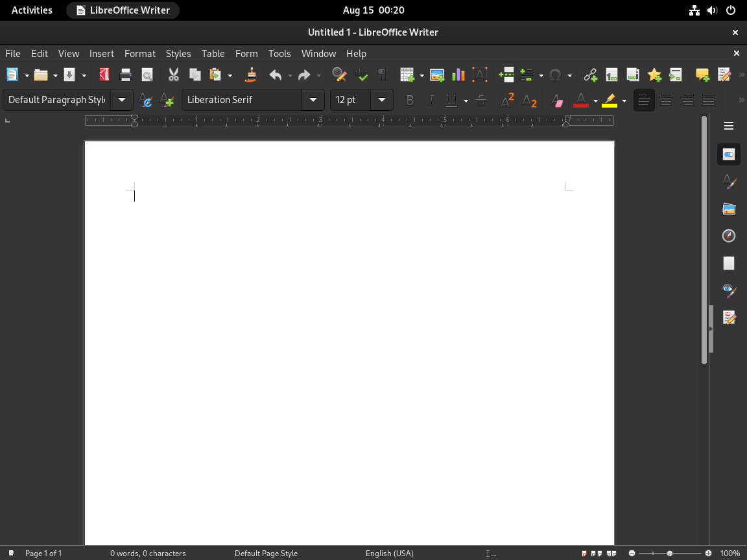
Task: Toggle formatting marks visibility
Action: (x=382, y=74)
